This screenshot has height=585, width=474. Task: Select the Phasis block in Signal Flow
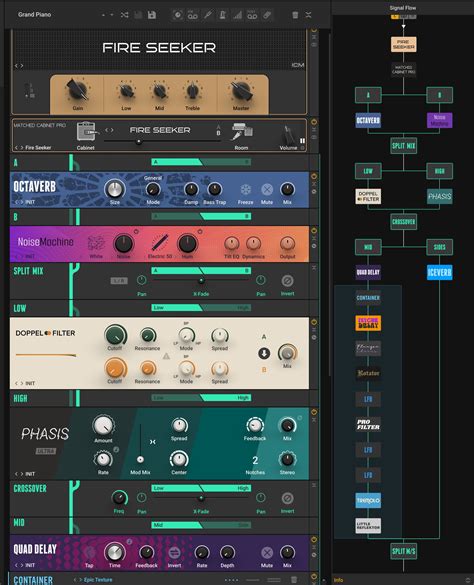tap(439, 196)
